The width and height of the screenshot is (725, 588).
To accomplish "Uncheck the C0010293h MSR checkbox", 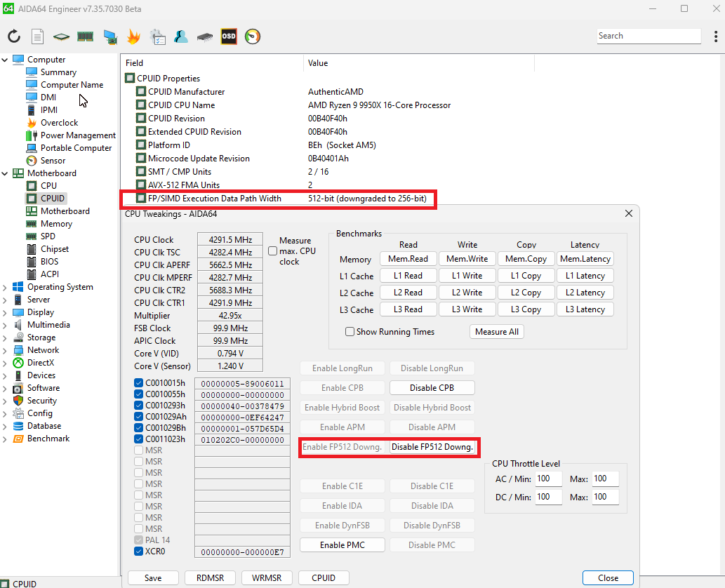I will (x=138, y=406).
